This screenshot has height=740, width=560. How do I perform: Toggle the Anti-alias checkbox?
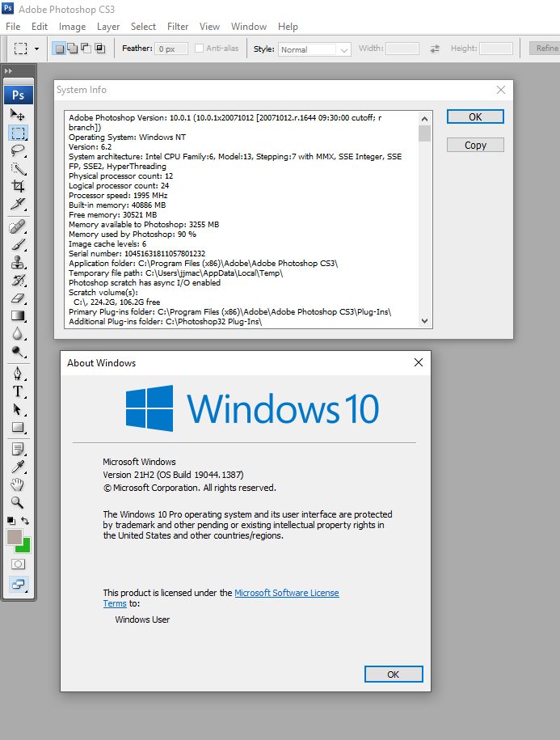[199, 49]
